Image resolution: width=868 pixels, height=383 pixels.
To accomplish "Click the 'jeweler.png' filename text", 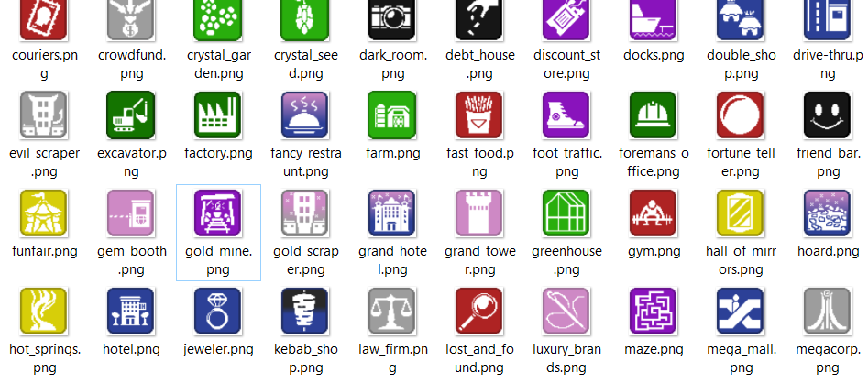I will tap(218, 350).
